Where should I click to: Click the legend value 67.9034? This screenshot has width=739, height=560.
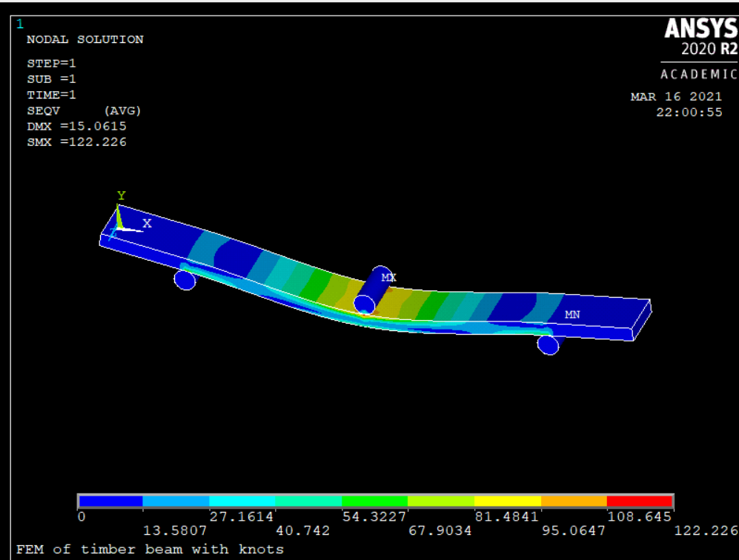point(440,531)
